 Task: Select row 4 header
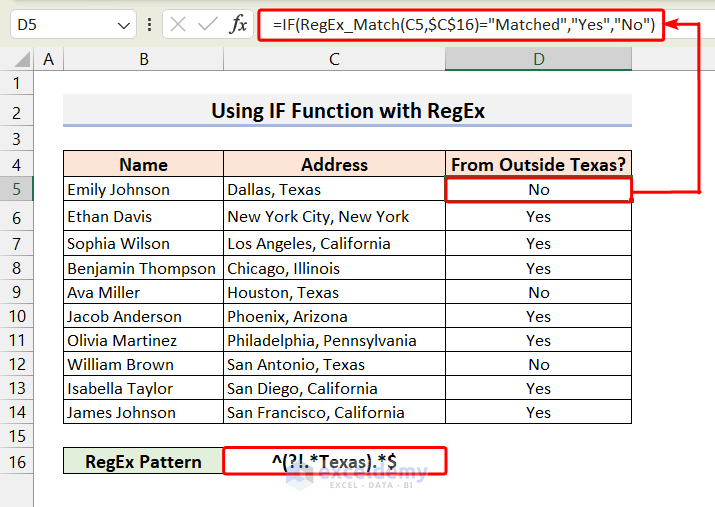pos(16,164)
